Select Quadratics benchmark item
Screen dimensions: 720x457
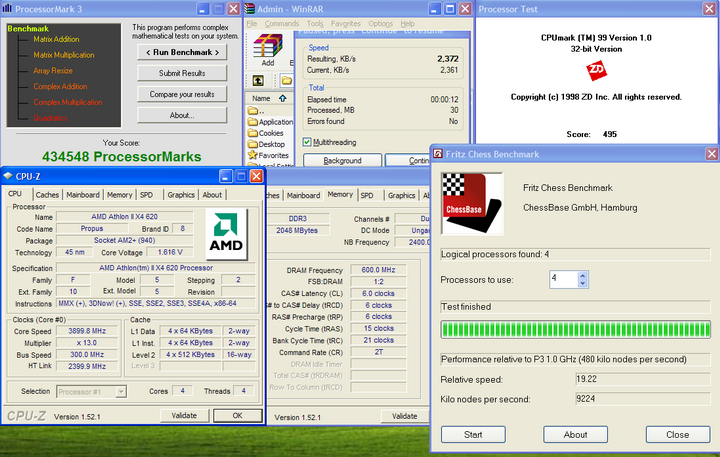click(51, 118)
